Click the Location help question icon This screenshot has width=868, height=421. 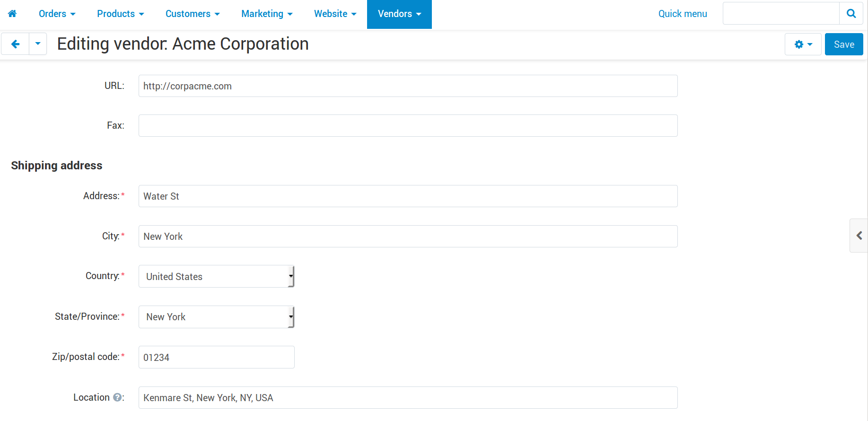coord(117,397)
